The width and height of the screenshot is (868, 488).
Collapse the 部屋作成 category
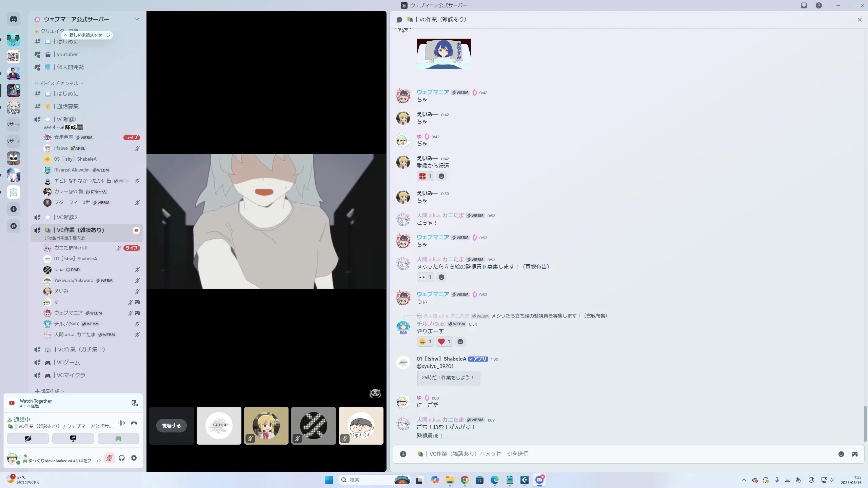[50, 391]
